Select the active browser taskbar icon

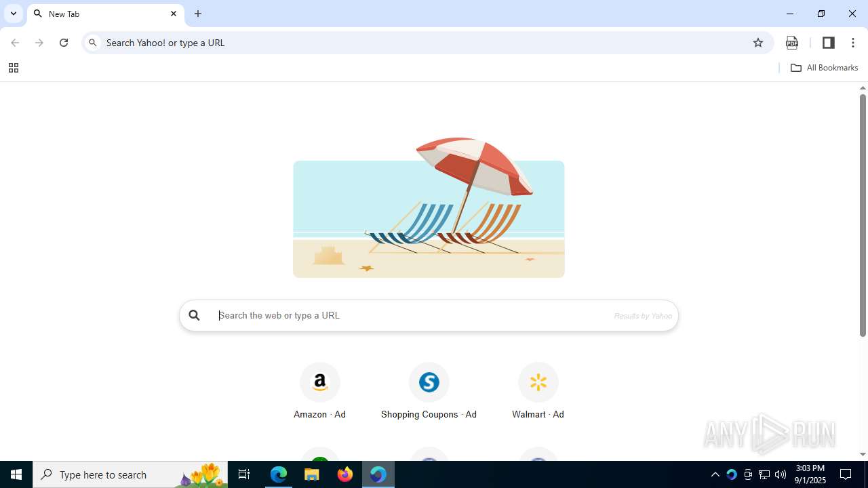click(x=378, y=474)
